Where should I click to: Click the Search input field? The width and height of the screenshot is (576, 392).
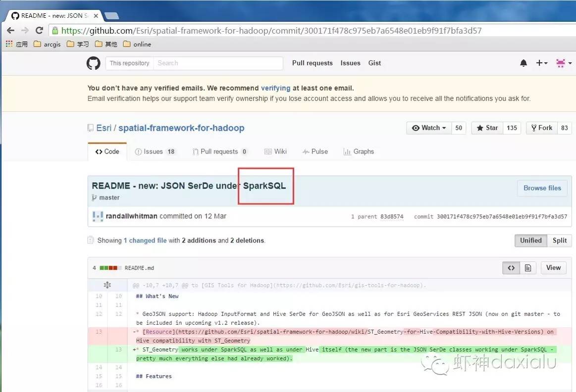218,63
